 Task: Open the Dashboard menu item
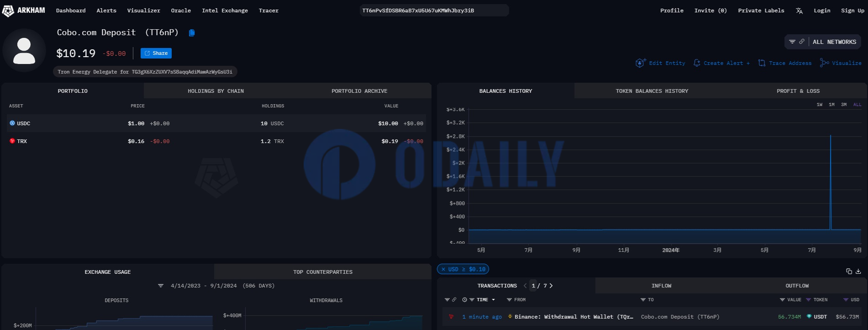(x=71, y=11)
